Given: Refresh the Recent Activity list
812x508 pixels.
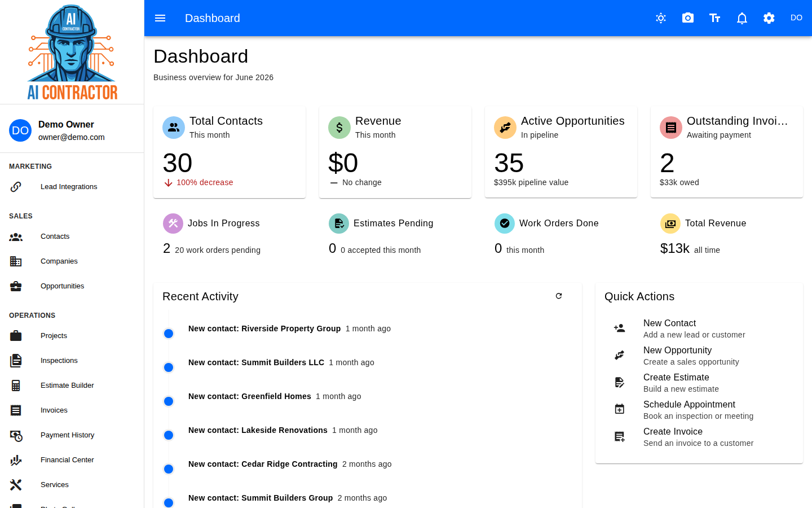Looking at the screenshot, I should pyautogui.click(x=559, y=296).
